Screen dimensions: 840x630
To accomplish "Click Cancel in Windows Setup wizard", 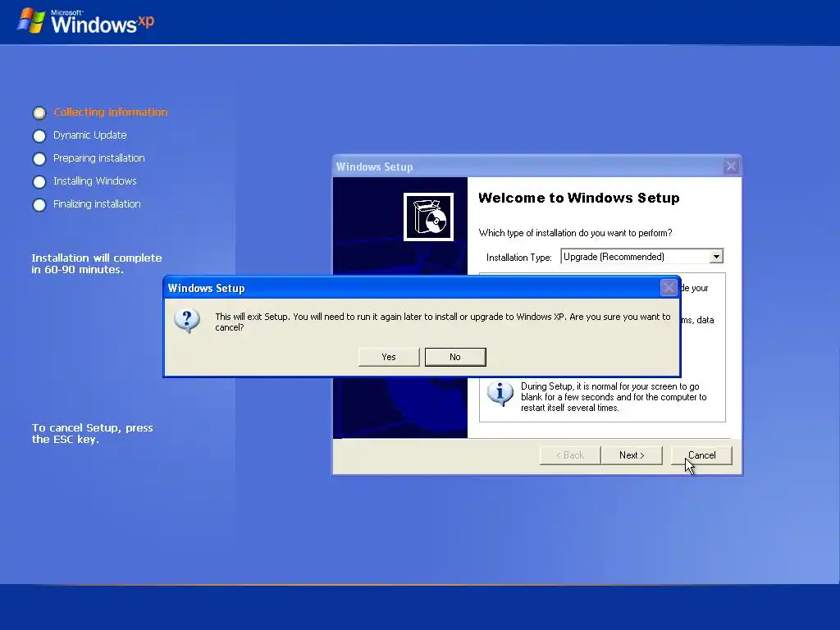I will coord(701,455).
